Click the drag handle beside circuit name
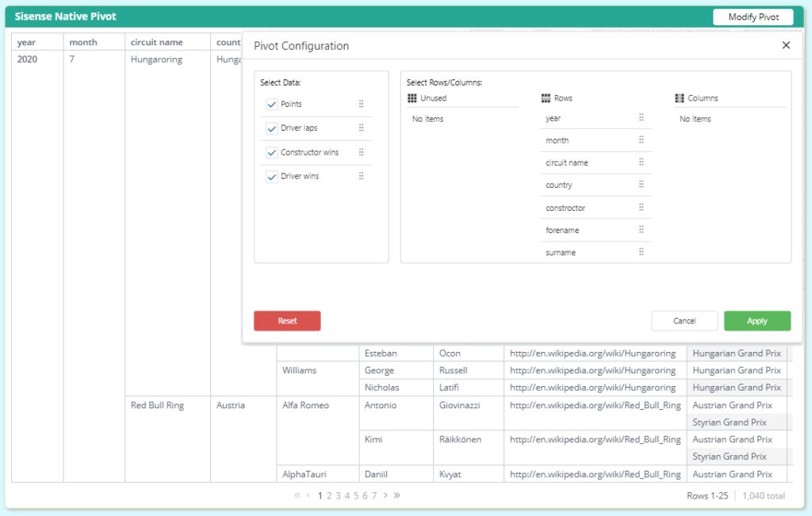Viewport: 812px width, 516px height. 641,162
